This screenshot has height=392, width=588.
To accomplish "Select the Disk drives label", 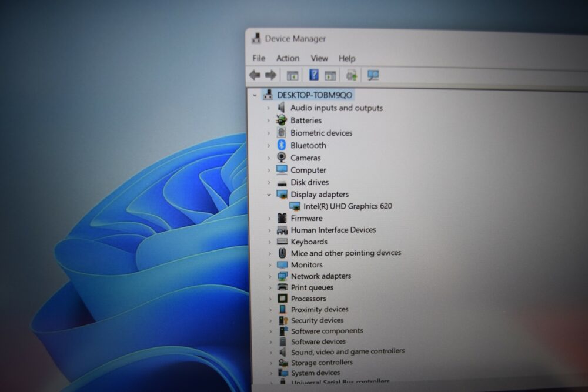I will click(x=309, y=182).
